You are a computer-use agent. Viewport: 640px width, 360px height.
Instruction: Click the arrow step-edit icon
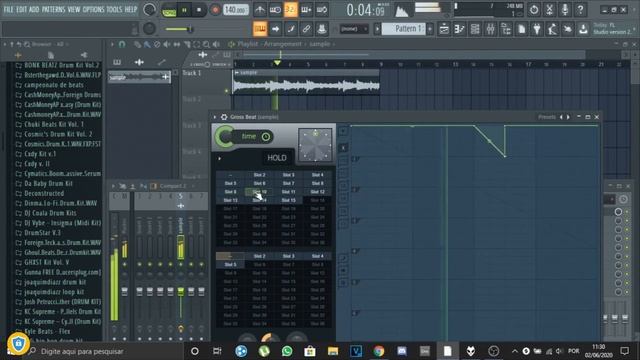click(x=276, y=29)
